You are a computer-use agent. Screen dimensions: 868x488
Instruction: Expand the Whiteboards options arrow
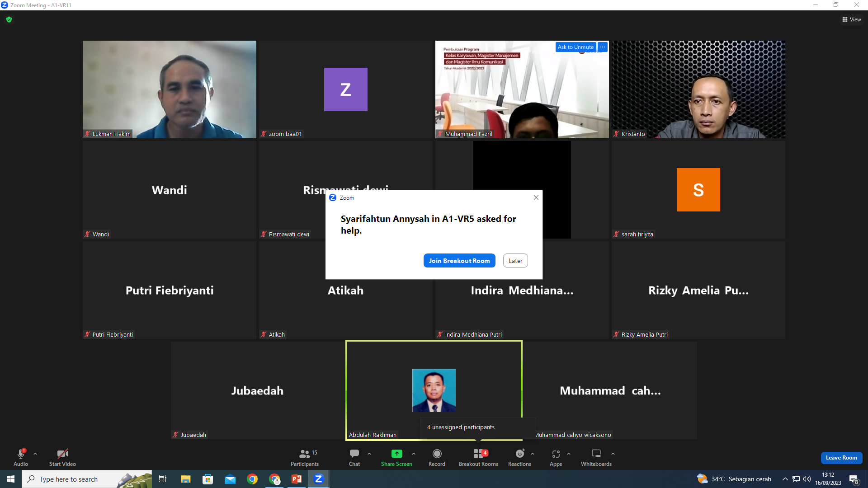(613, 454)
